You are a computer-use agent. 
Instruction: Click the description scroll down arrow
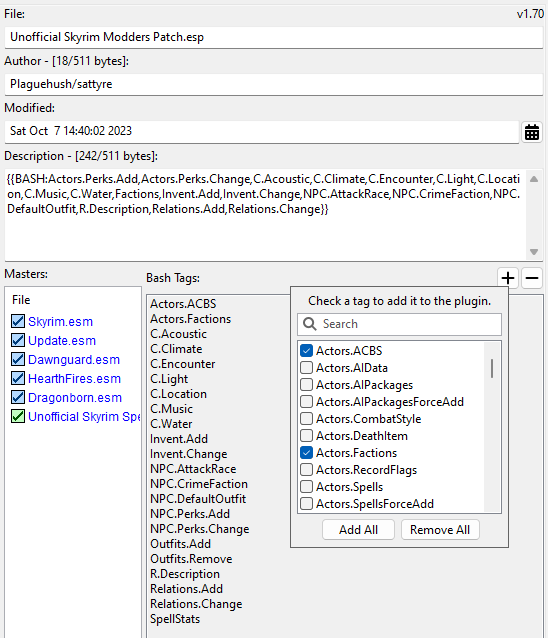[x=534, y=252]
